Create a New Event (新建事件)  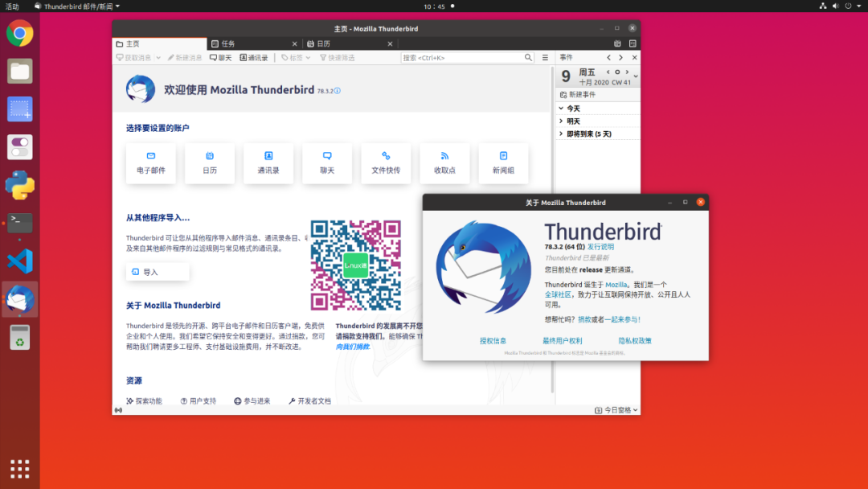[578, 95]
